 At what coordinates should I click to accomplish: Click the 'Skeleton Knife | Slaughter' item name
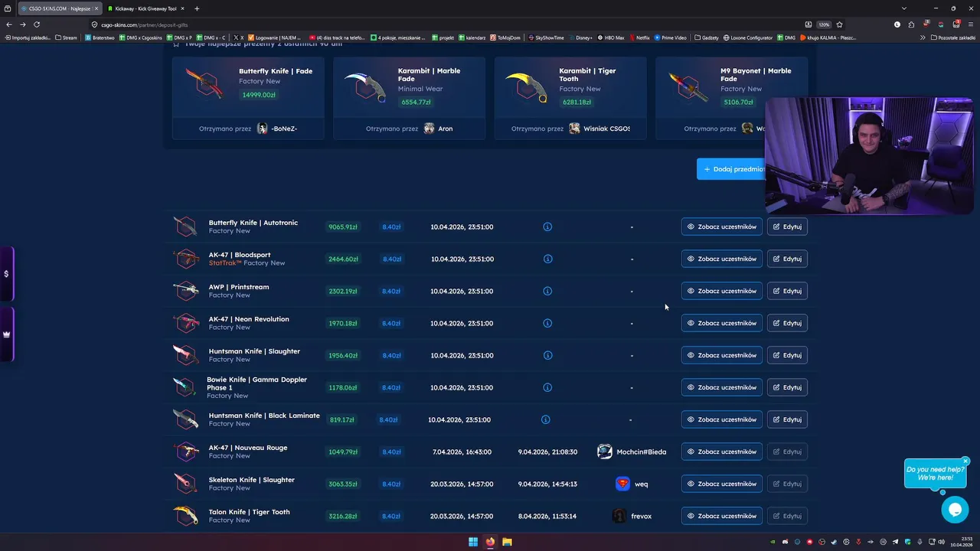[x=252, y=480]
